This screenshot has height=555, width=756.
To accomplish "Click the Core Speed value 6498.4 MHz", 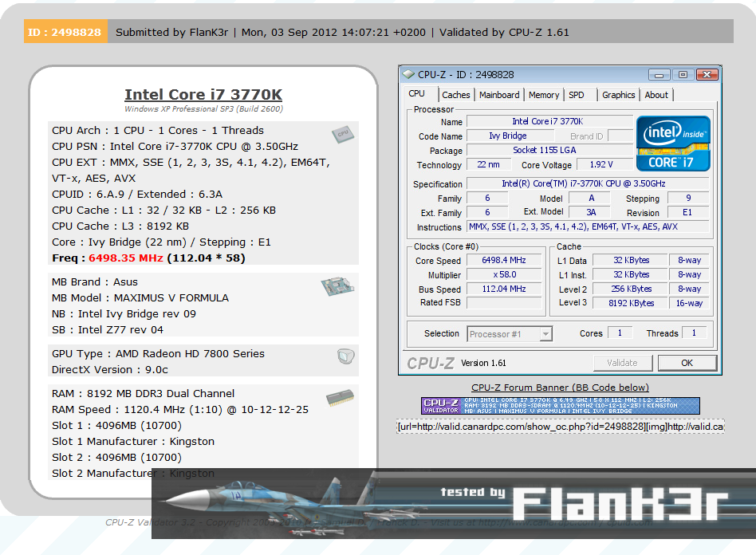I will click(x=504, y=261).
